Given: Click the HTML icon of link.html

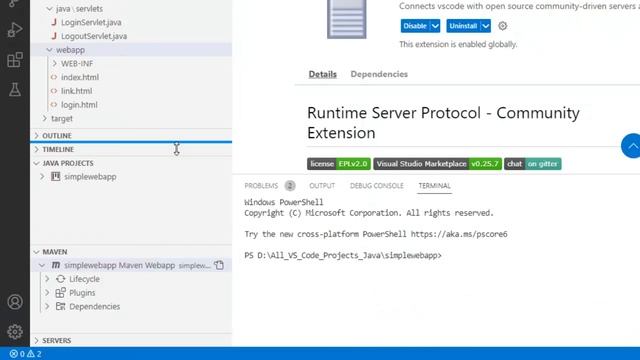Looking at the screenshot, I should (53, 91).
